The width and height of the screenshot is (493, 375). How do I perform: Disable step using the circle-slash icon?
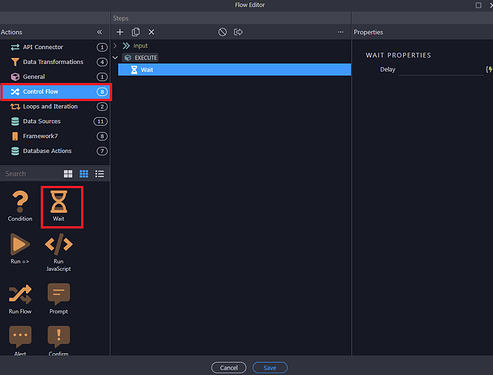(x=222, y=32)
